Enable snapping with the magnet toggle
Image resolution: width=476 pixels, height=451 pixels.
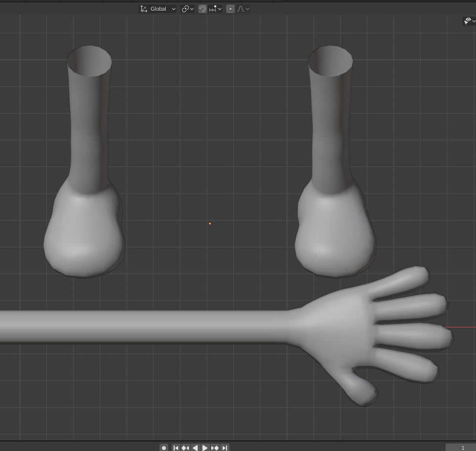202,8
